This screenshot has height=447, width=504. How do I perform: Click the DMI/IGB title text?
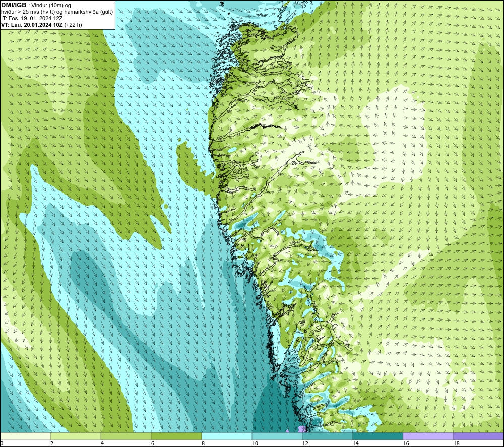coord(14,5)
